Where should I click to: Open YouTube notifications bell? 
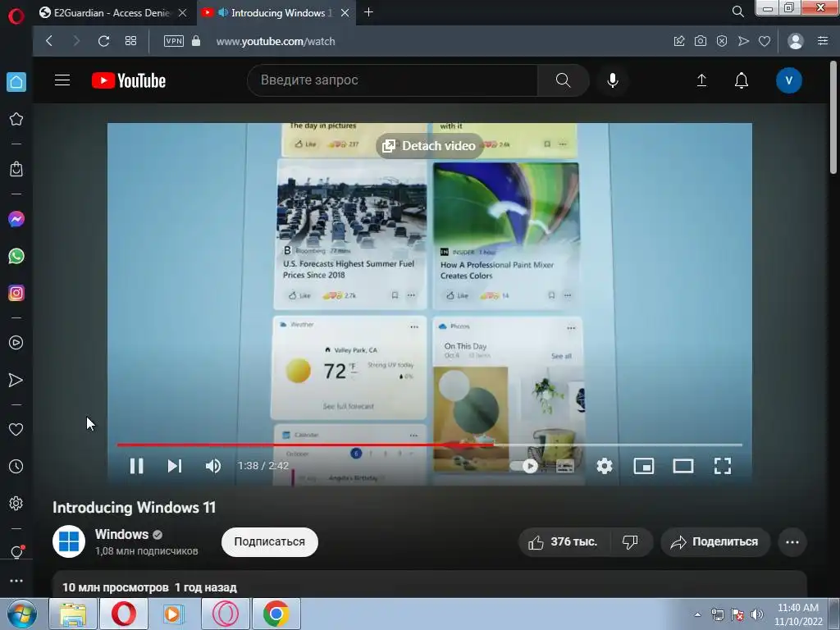coord(742,80)
